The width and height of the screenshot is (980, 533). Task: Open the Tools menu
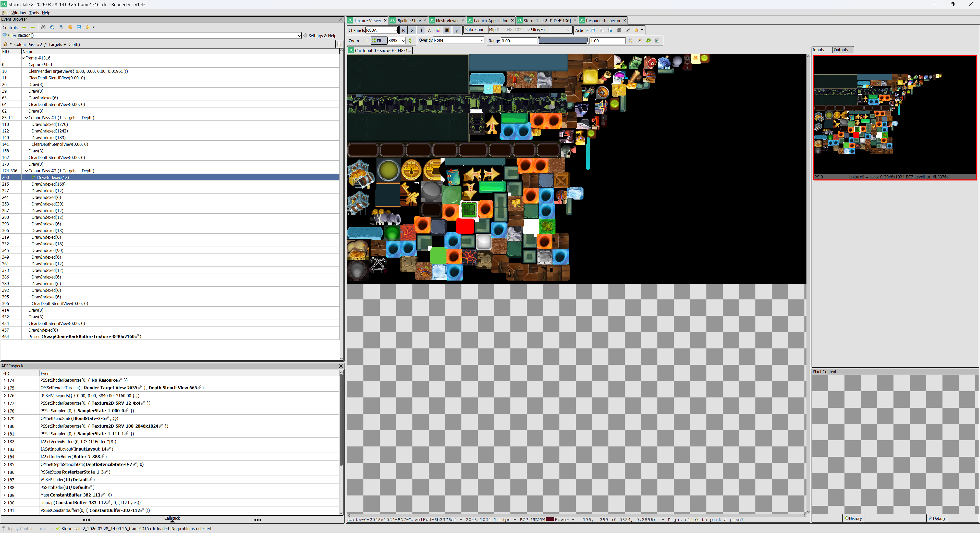[34, 13]
